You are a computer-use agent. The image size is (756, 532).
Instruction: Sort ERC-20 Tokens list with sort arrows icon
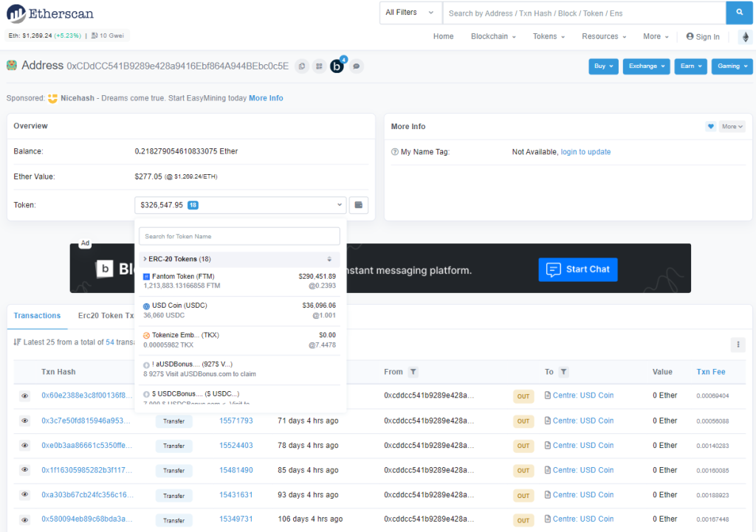tap(329, 259)
